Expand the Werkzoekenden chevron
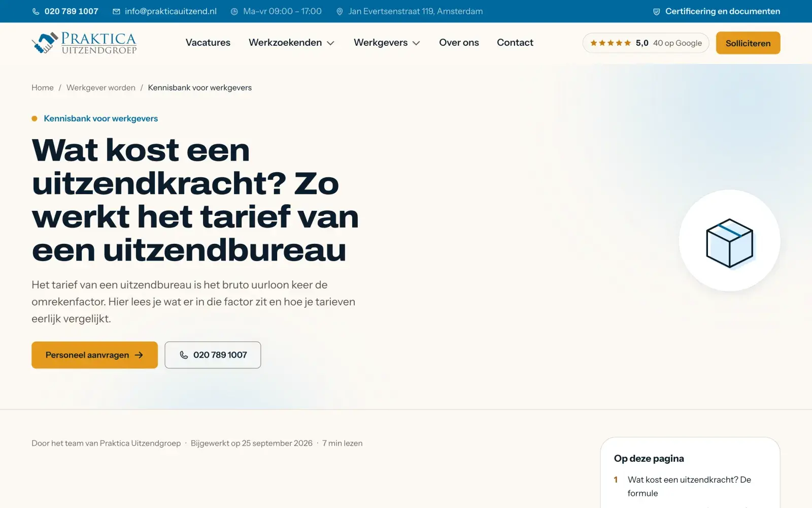 [330, 43]
